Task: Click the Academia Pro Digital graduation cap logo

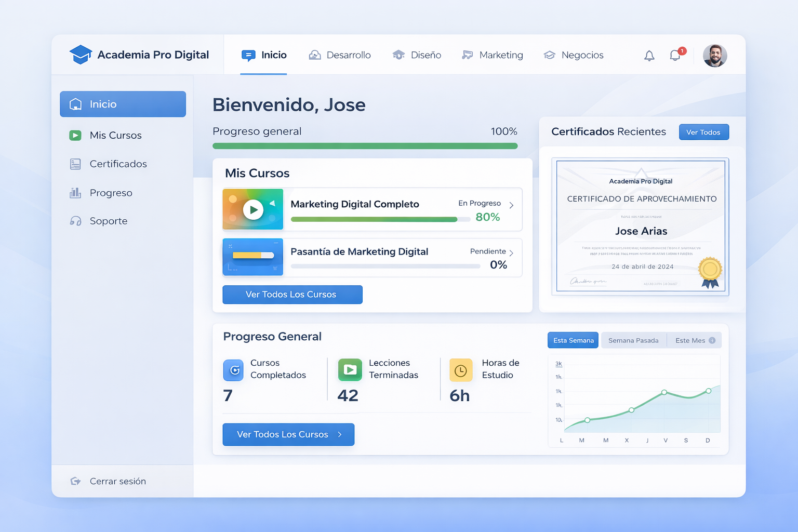Action: pyautogui.click(x=81, y=54)
